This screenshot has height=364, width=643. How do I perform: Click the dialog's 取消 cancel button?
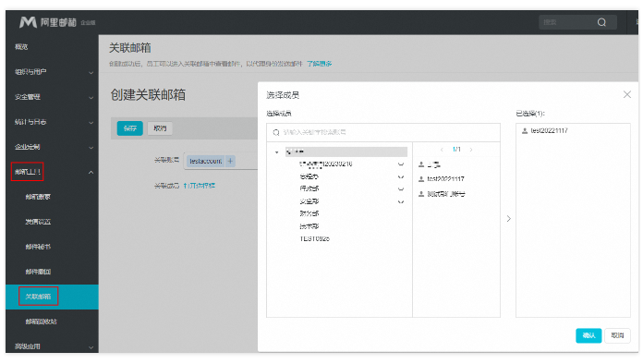tap(617, 335)
